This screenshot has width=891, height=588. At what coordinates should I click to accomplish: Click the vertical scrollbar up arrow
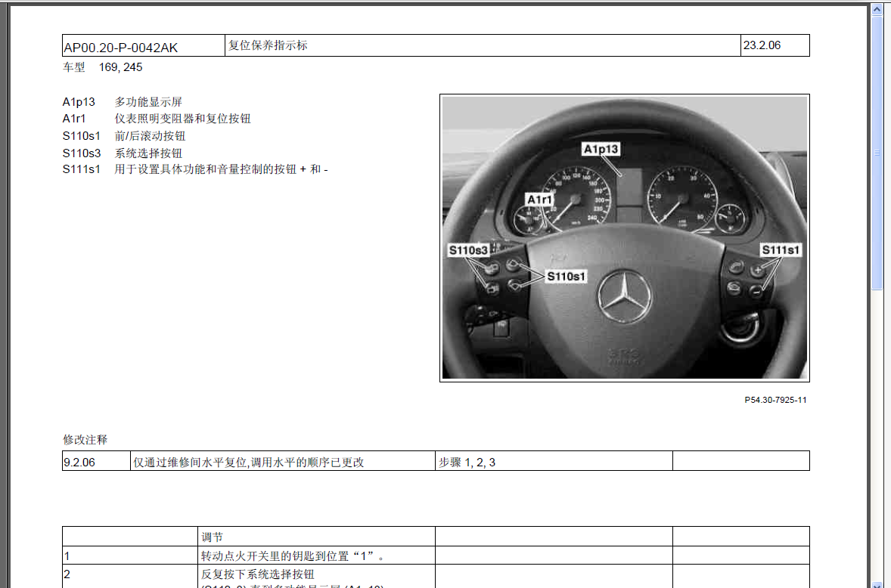876,11
